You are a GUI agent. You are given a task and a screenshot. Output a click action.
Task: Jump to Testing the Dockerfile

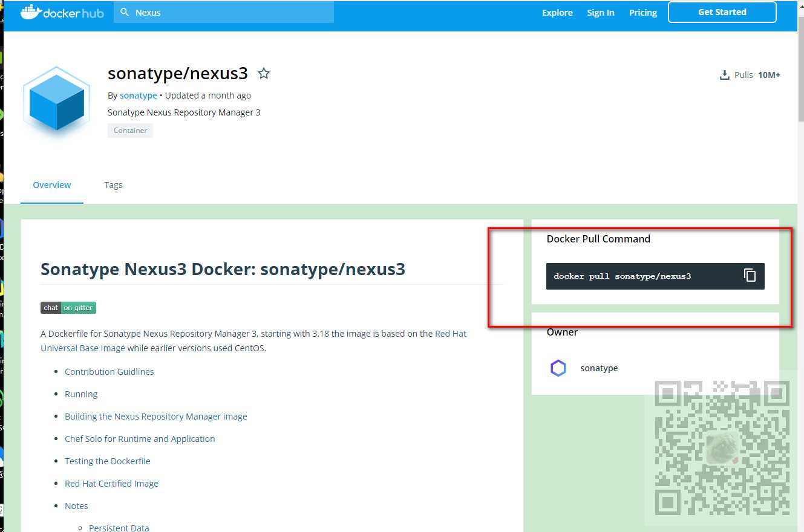(x=108, y=461)
